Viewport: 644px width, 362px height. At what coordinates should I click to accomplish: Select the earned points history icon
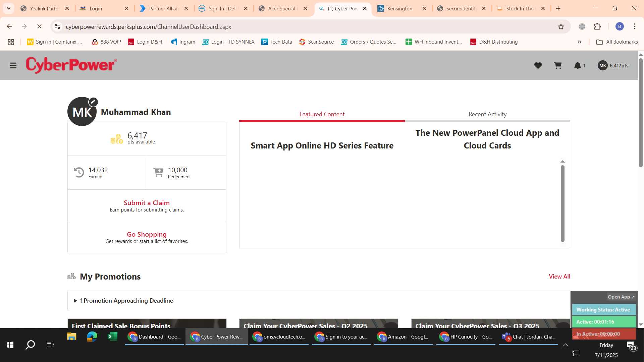[x=79, y=173]
